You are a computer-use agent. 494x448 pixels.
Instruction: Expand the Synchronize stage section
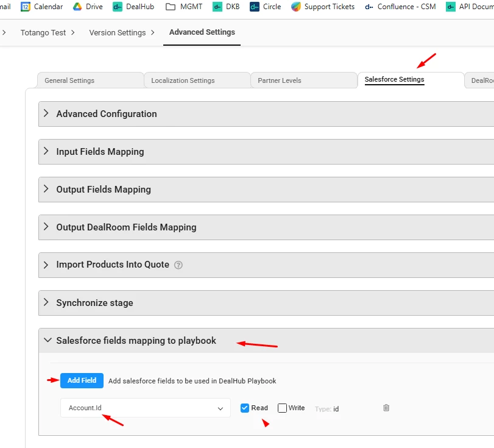[x=46, y=303]
